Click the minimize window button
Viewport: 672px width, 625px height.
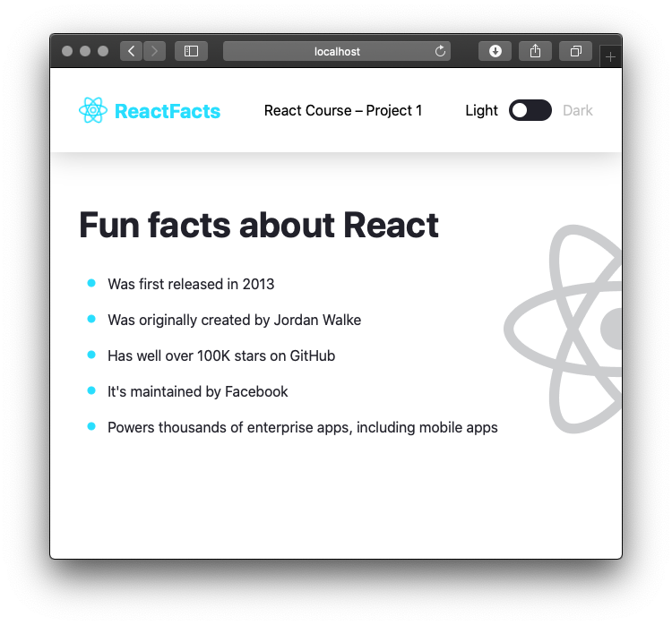(85, 51)
